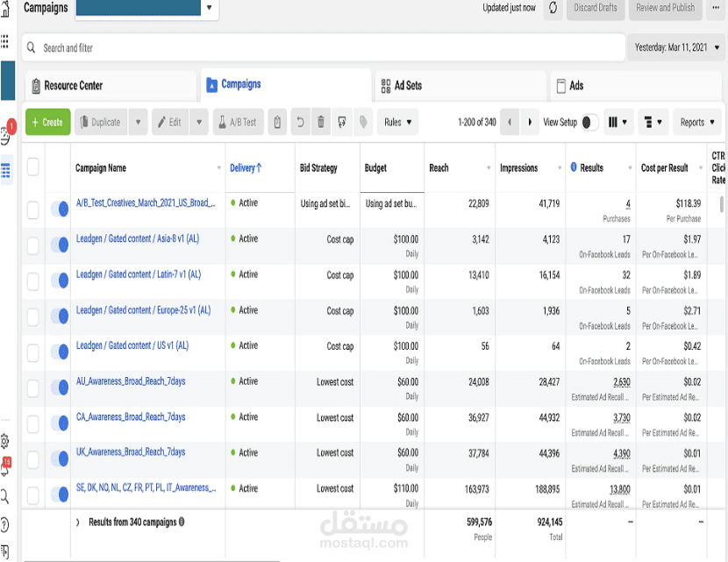Switch to the Ad Sets tab
The image size is (728, 562).
coord(460,86)
